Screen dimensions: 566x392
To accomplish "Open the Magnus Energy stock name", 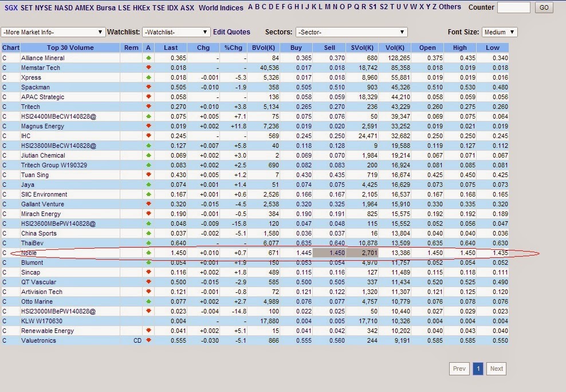I will tap(42, 126).
